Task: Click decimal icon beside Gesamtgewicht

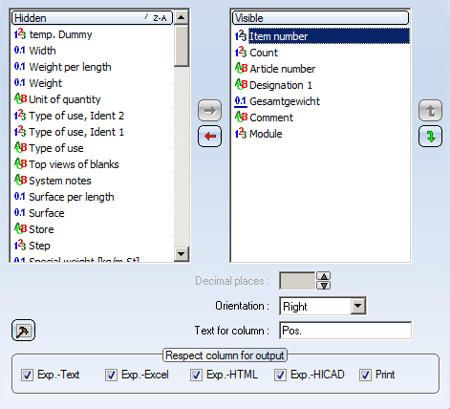Action: coord(241,101)
